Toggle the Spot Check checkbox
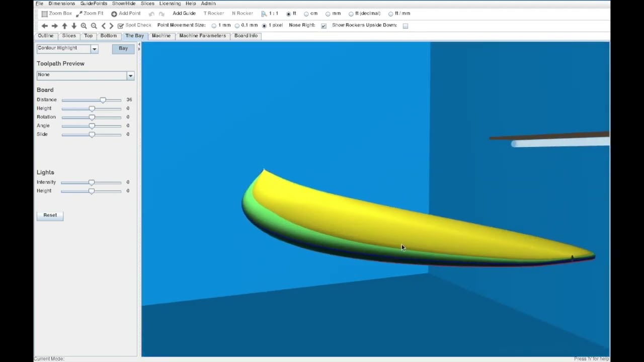The height and width of the screenshot is (362, 644). point(121,26)
